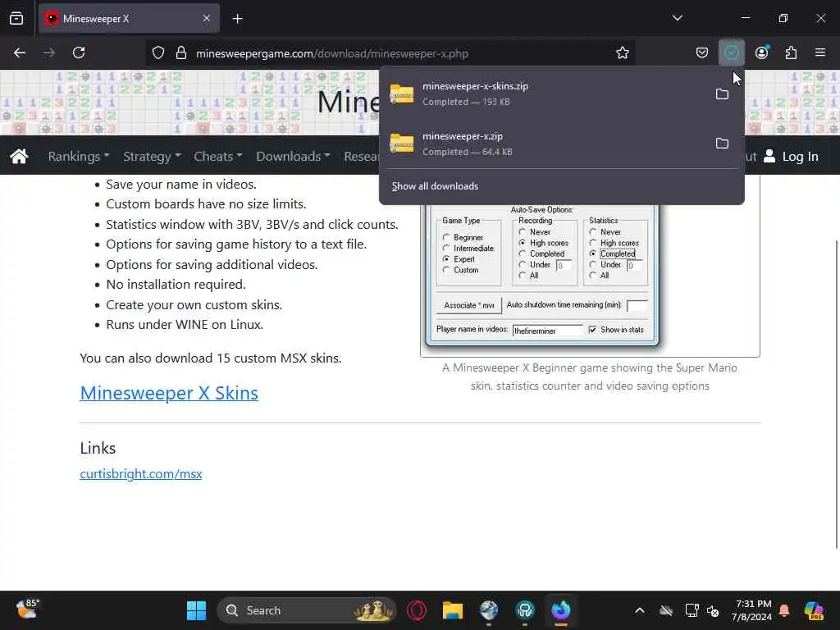Screen dimensions: 840x630
Task: Expand the Strategy menu
Action: point(152,157)
